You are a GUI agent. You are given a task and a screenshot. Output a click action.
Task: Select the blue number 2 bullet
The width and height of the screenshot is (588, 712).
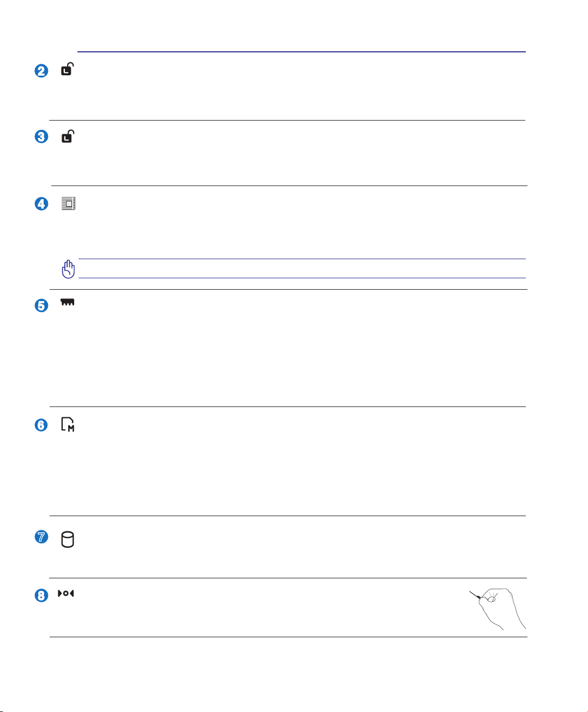41,71
